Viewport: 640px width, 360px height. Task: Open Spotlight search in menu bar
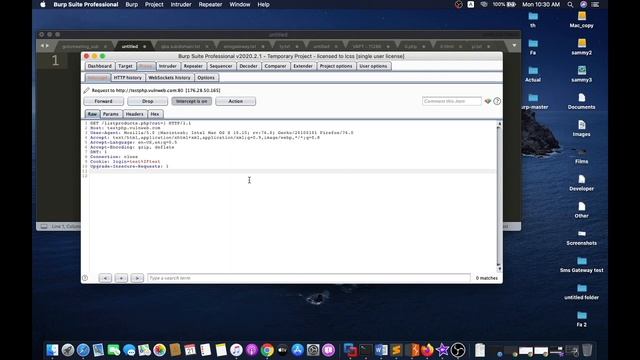570,4
